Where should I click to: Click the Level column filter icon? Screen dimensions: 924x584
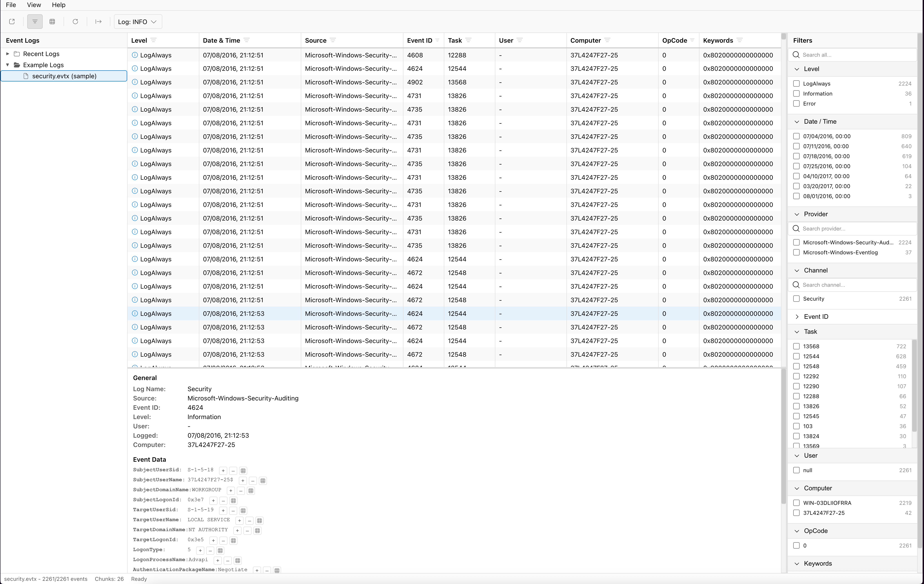(153, 40)
